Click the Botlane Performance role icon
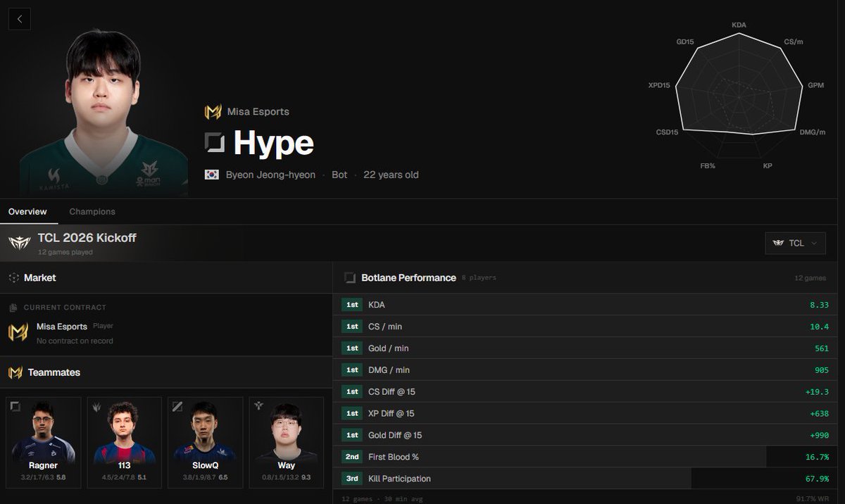Screen dimensions: 845x504 click(350, 278)
